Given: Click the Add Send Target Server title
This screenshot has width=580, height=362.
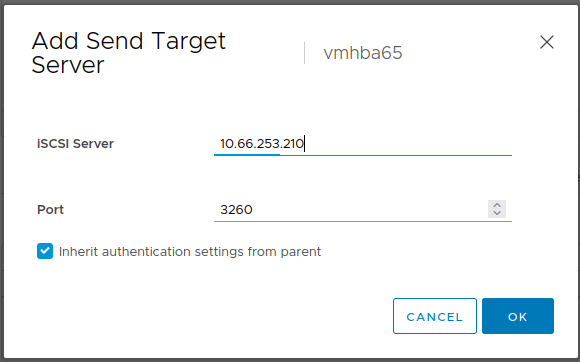Looking at the screenshot, I should [x=129, y=53].
